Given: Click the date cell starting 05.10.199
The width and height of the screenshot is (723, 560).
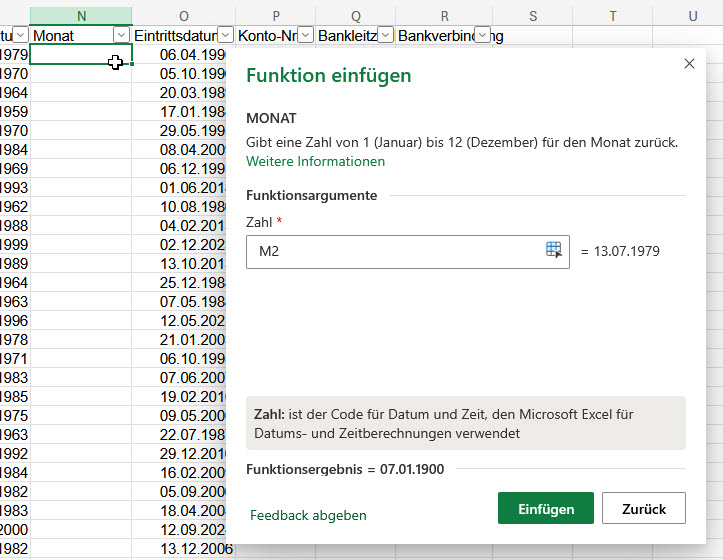Looking at the screenshot, I should (180, 73).
